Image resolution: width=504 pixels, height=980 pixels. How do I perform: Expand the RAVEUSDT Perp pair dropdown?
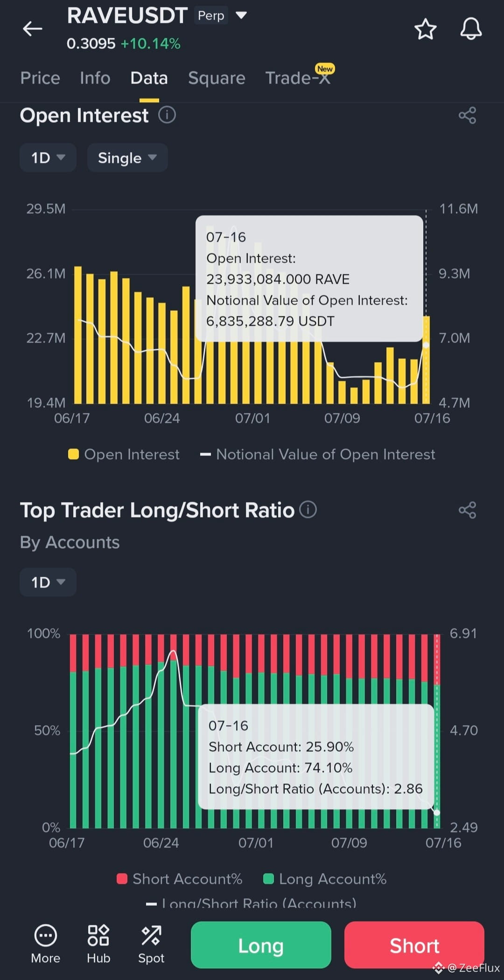click(x=241, y=15)
